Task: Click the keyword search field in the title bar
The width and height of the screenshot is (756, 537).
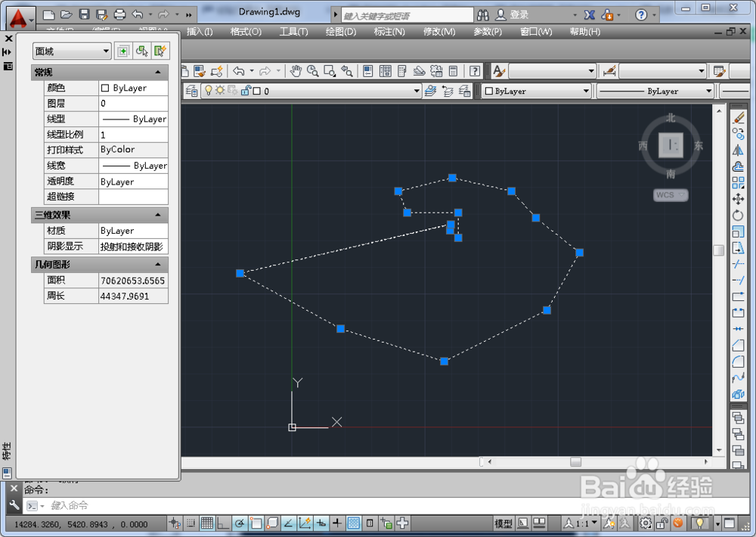Action: 407,15
